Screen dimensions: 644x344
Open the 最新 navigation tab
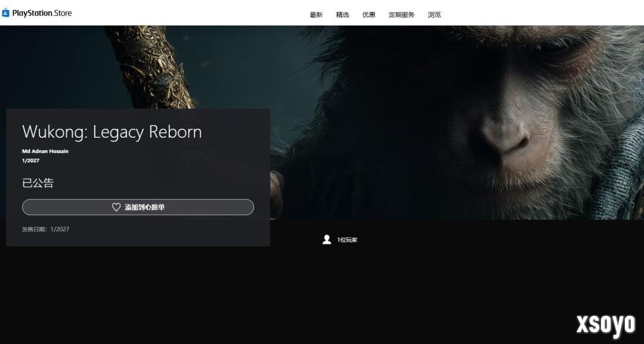point(316,15)
